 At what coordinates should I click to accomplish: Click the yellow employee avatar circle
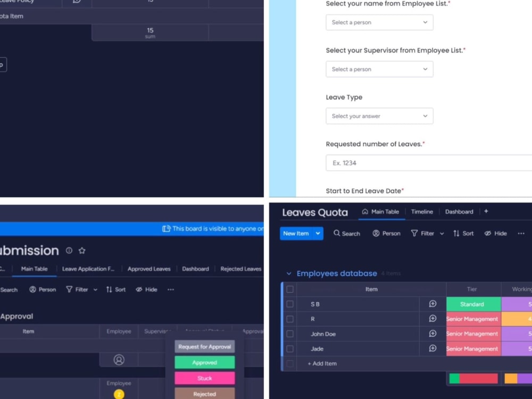click(119, 394)
